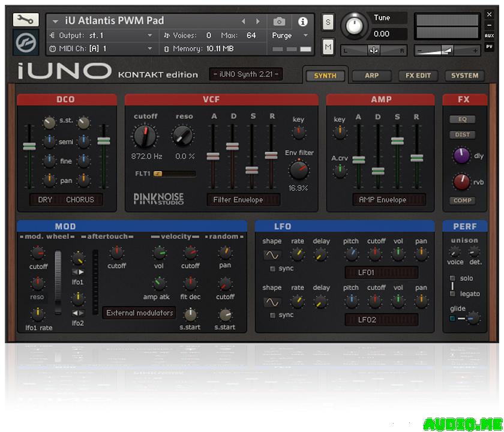Click the purple dly knob in FX
This screenshot has width=504, height=432.
[461, 156]
